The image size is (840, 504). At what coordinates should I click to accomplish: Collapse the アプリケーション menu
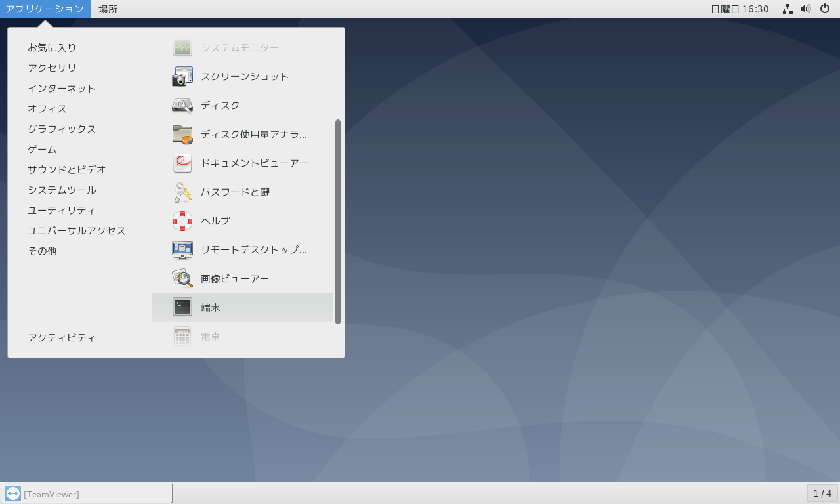click(45, 9)
